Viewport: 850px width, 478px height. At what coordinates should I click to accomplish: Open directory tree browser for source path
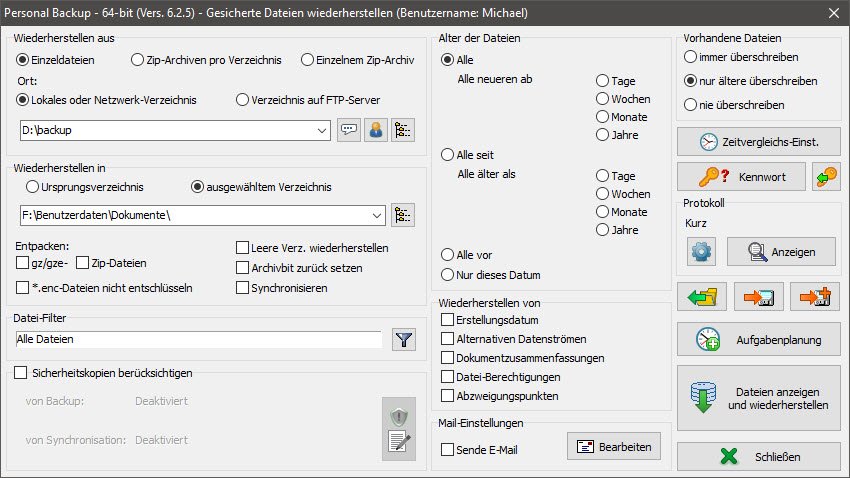pyautogui.click(x=403, y=130)
